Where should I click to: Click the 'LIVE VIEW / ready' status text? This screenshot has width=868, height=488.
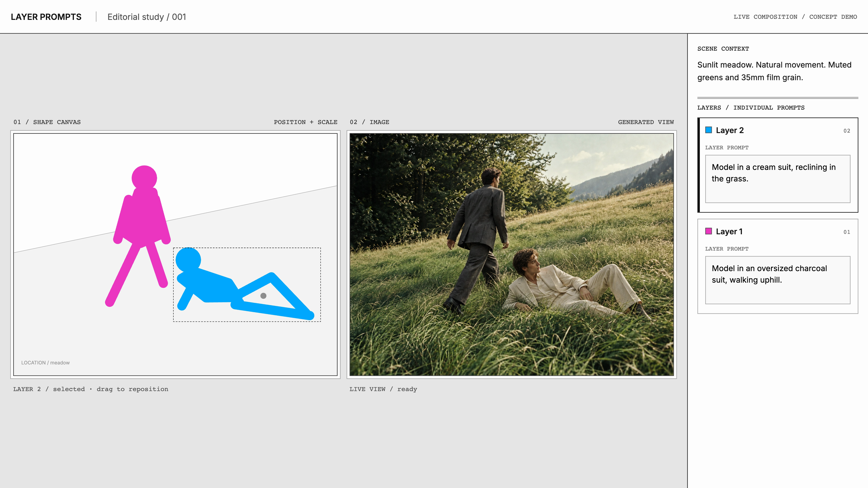tap(383, 389)
